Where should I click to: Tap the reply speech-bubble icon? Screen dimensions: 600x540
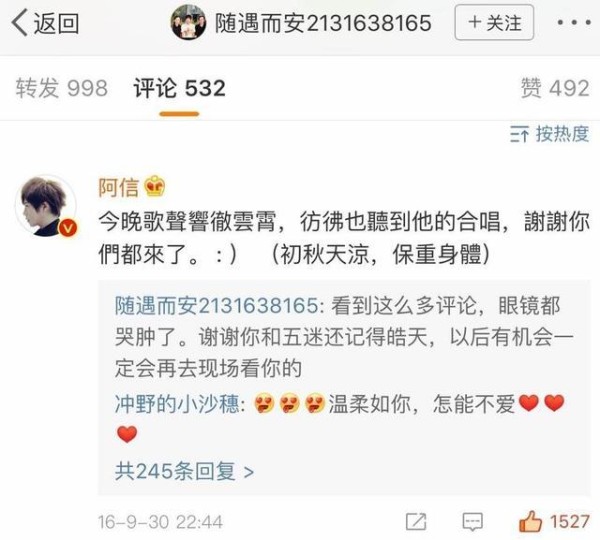point(473,522)
